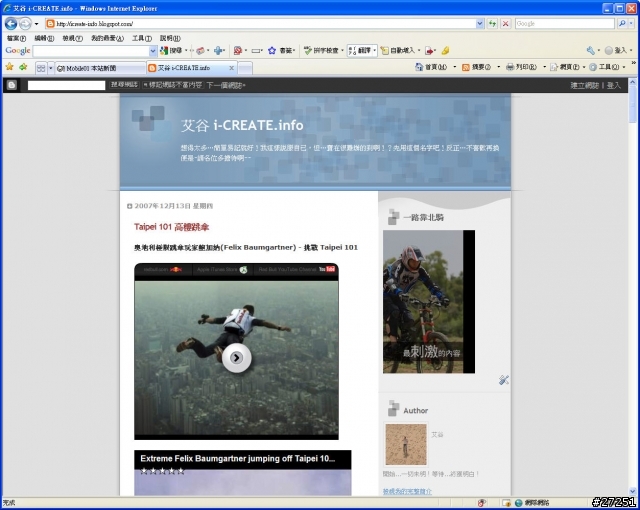Click the Google Toolbar 搜尋 button
Image resolution: width=640 pixels, height=510 pixels.
pyautogui.click(x=171, y=51)
